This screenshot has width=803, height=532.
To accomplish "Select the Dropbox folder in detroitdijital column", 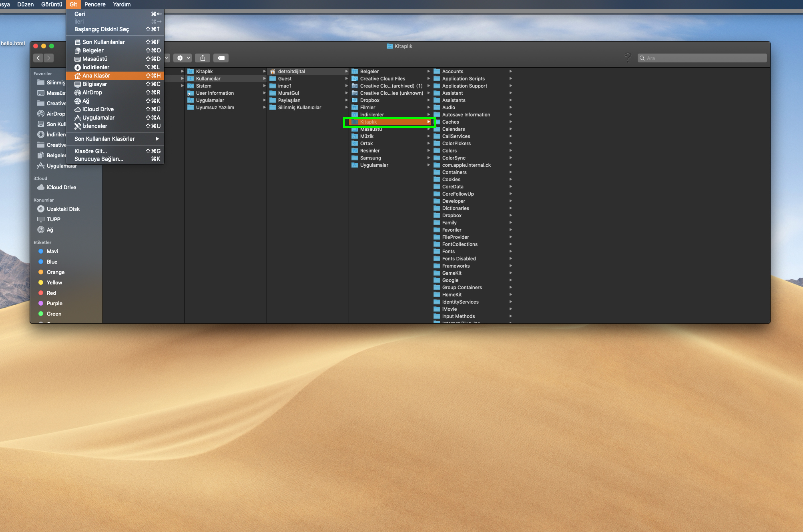I will pyautogui.click(x=369, y=100).
